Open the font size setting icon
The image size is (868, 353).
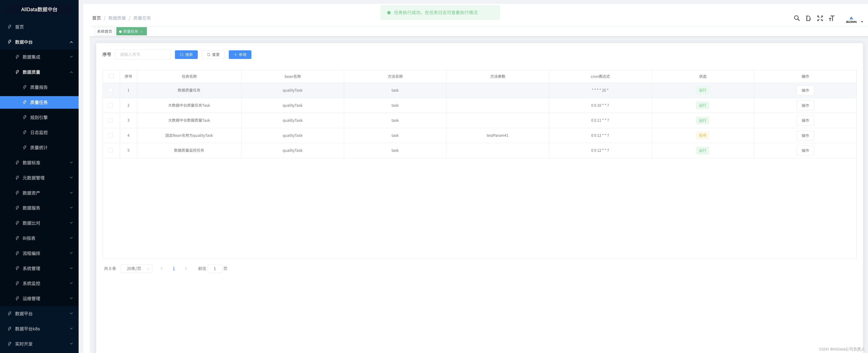(x=831, y=18)
